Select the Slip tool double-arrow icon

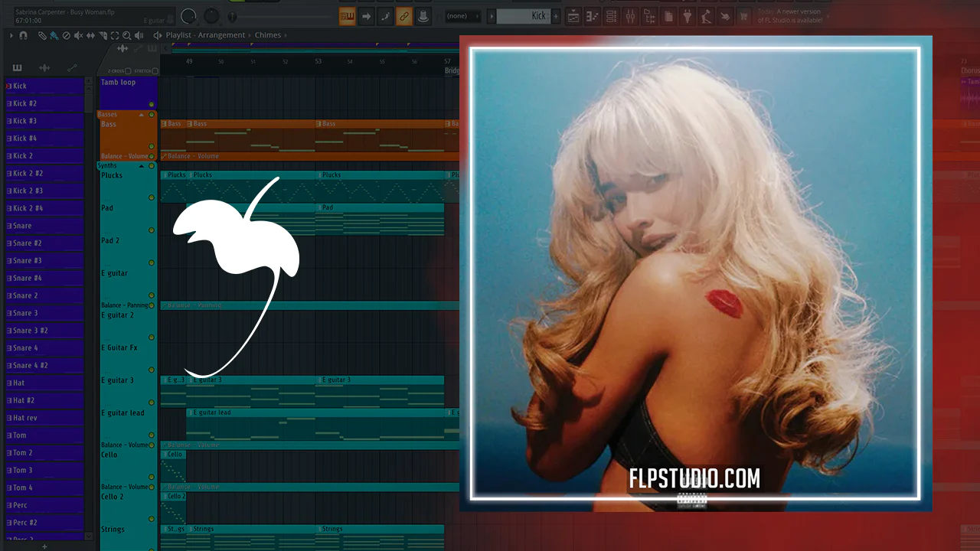pyautogui.click(x=90, y=35)
